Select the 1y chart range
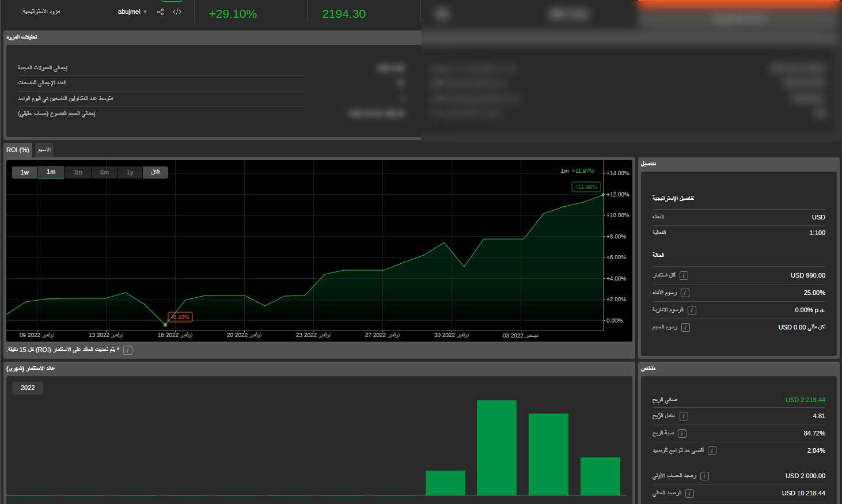The image size is (842, 504). pyautogui.click(x=130, y=172)
